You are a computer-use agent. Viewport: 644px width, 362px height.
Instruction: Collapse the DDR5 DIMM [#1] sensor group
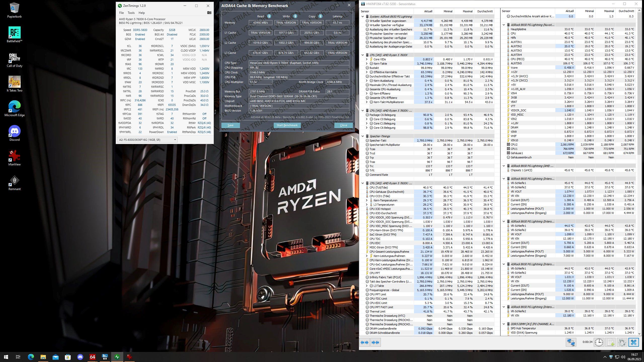504,324
